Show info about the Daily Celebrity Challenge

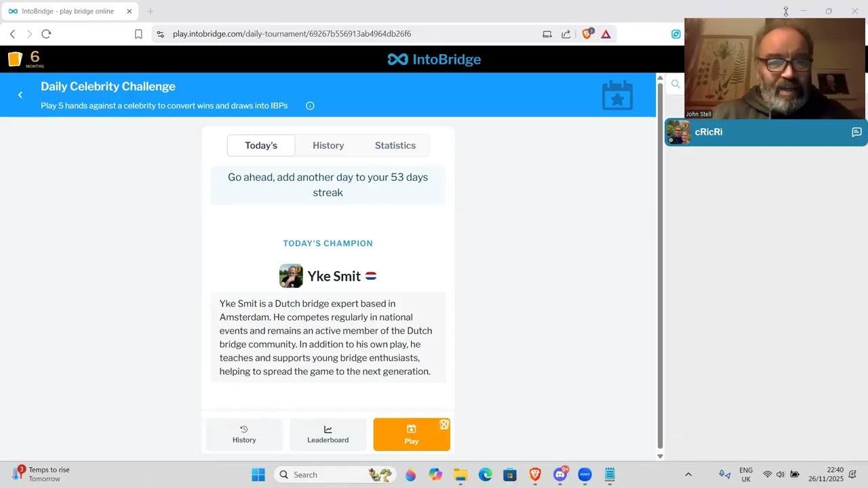(310, 106)
